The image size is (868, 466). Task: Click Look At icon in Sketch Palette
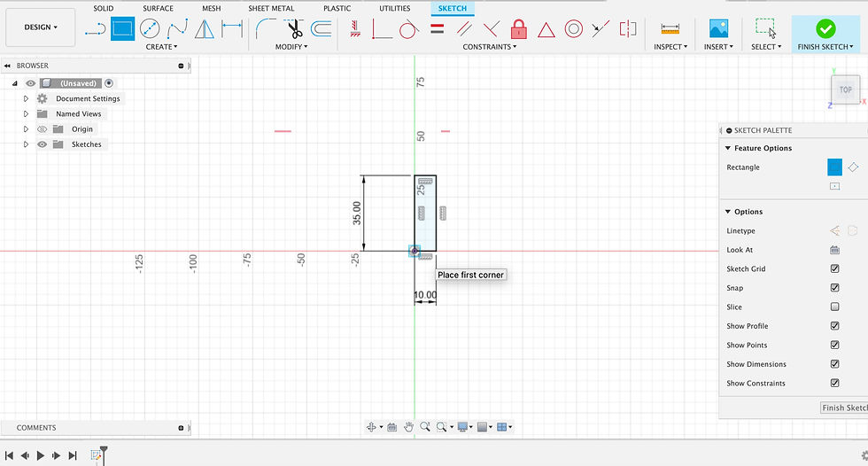(834, 250)
